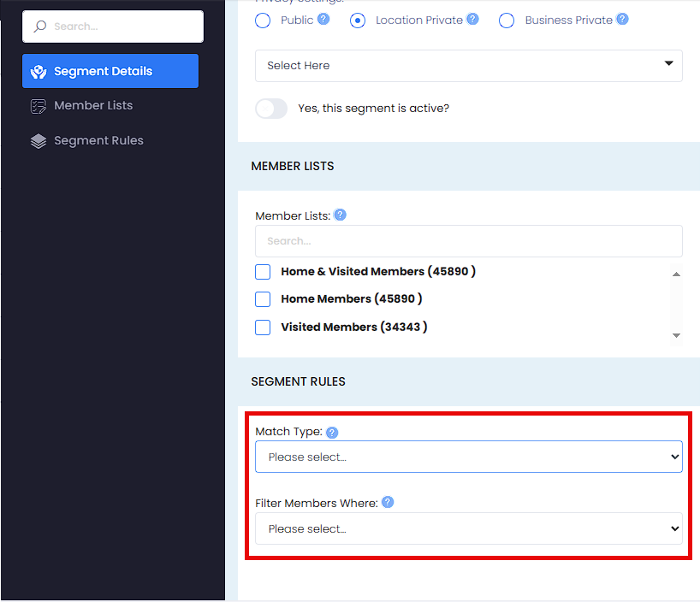
Task: Click the Segment Rules layers icon
Action: coord(39,141)
